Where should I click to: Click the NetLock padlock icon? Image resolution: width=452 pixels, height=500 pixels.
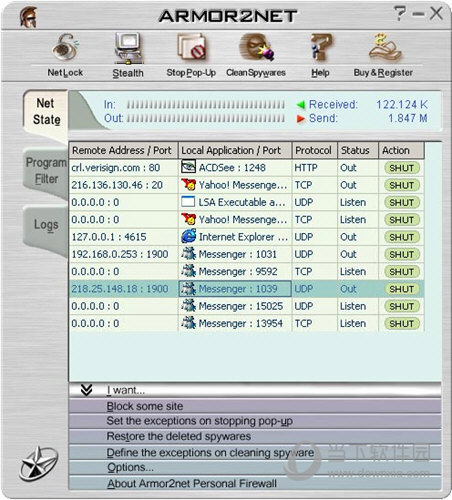pos(65,47)
